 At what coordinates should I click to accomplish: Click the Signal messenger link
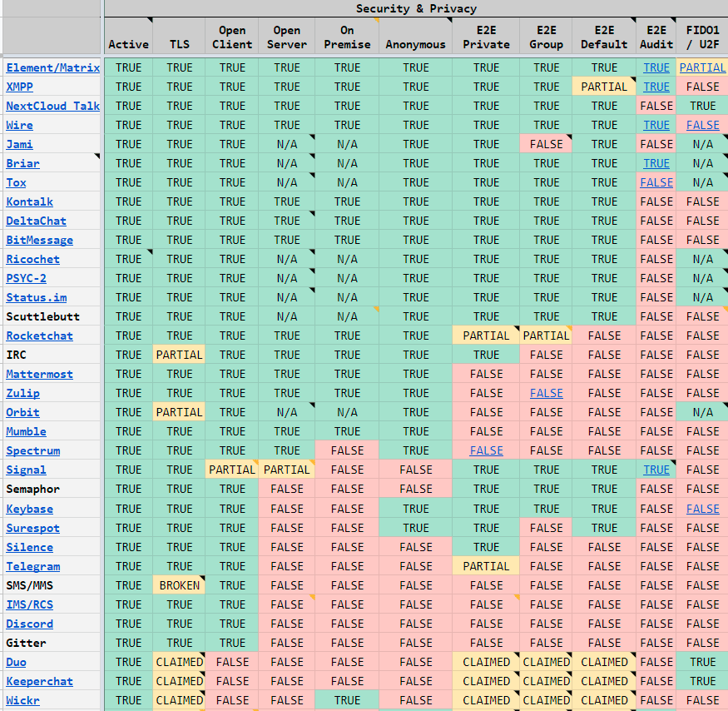click(26, 470)
